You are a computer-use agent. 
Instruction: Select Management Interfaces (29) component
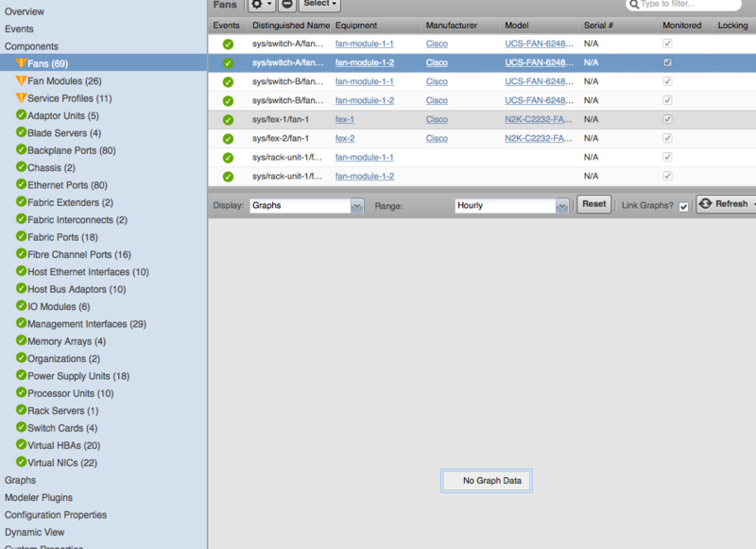point(87,324)
